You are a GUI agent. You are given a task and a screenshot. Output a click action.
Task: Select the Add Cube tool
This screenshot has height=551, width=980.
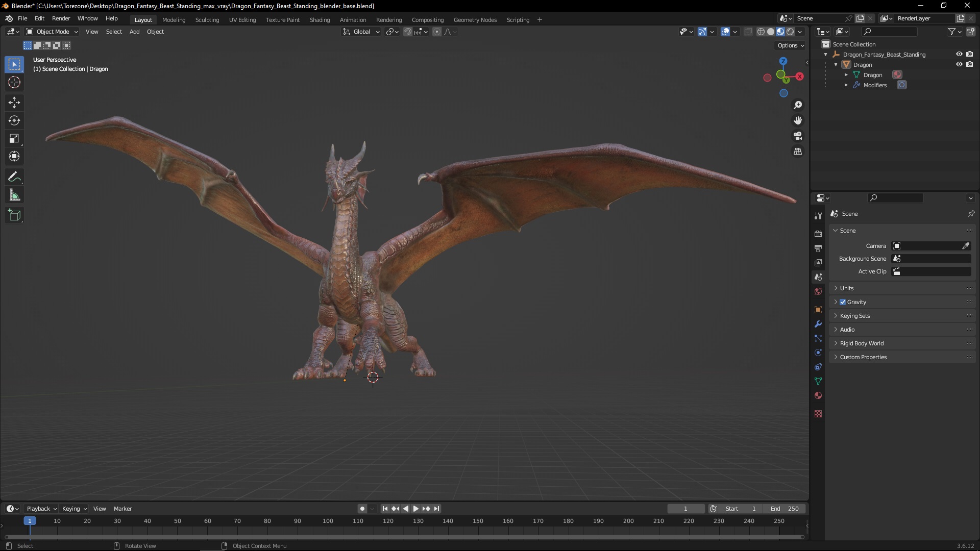[14, 215]
